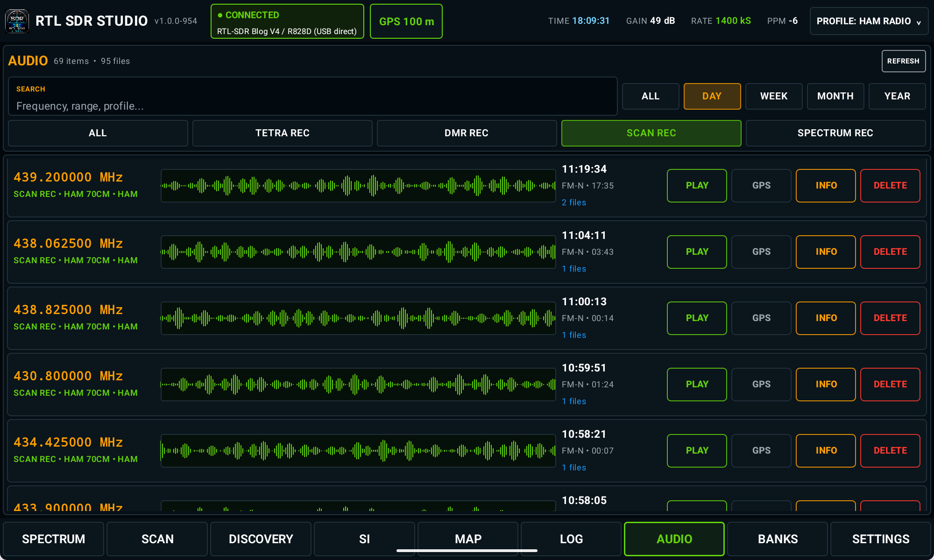The width and height of the screenshot is (934, 560).
Task: Play the 439.200000 MHz recording
Action: [x=697, y=186]
